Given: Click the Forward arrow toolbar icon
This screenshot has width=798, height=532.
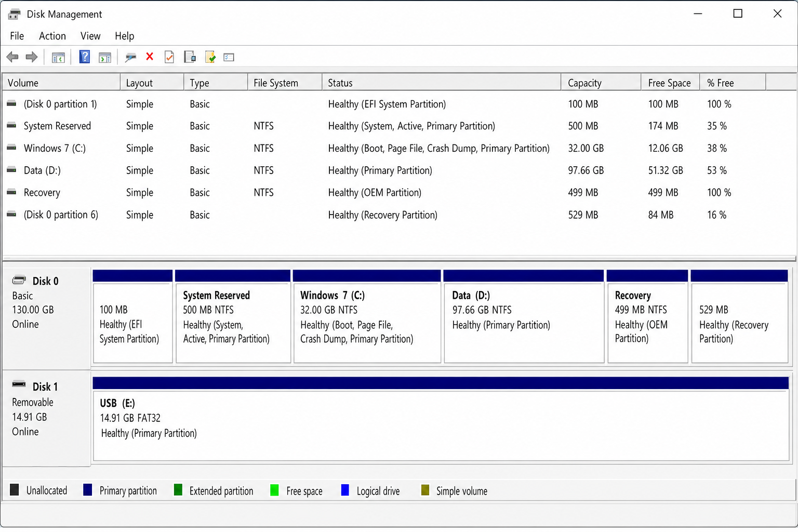Looking at the screenshot, I should 32,57.
